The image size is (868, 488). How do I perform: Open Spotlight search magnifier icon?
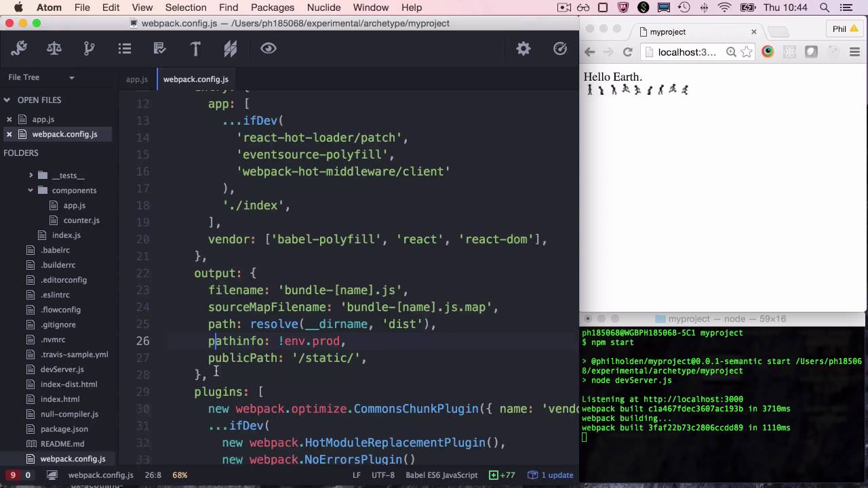(825, 7)
